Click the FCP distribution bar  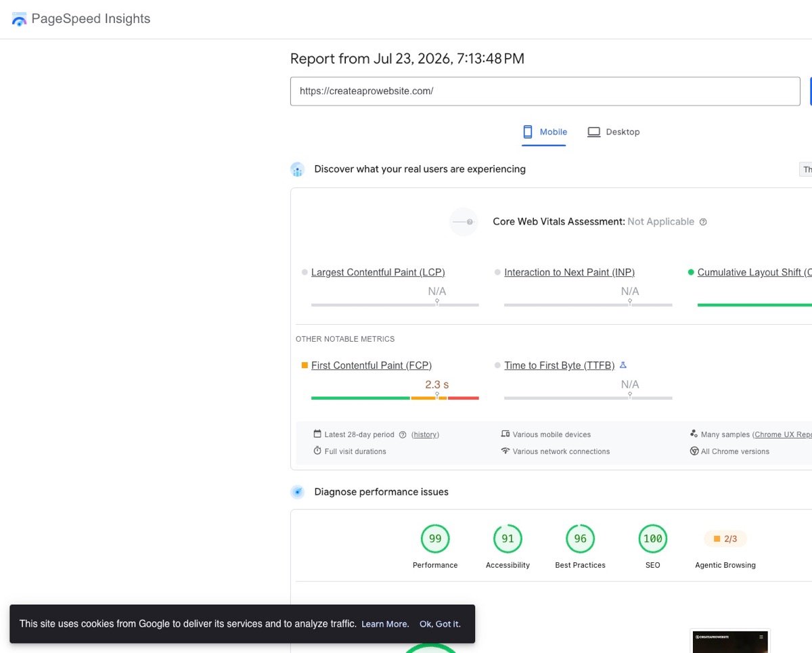tap(395, 398)
